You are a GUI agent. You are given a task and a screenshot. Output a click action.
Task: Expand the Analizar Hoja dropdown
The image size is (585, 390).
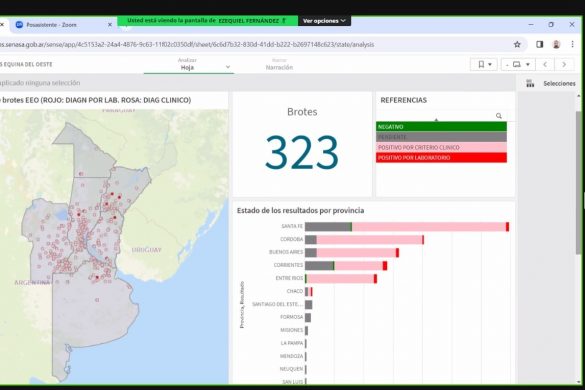coord(188,64)
